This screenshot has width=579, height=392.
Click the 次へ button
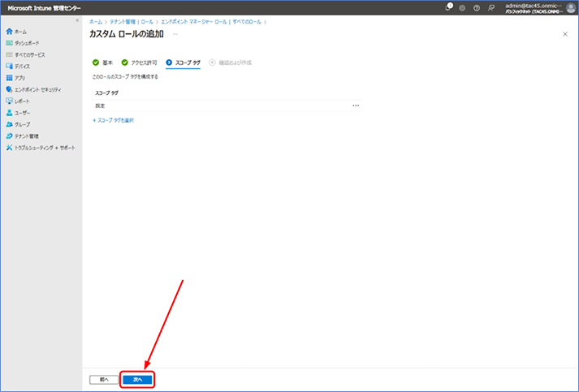tap(137, 380)
